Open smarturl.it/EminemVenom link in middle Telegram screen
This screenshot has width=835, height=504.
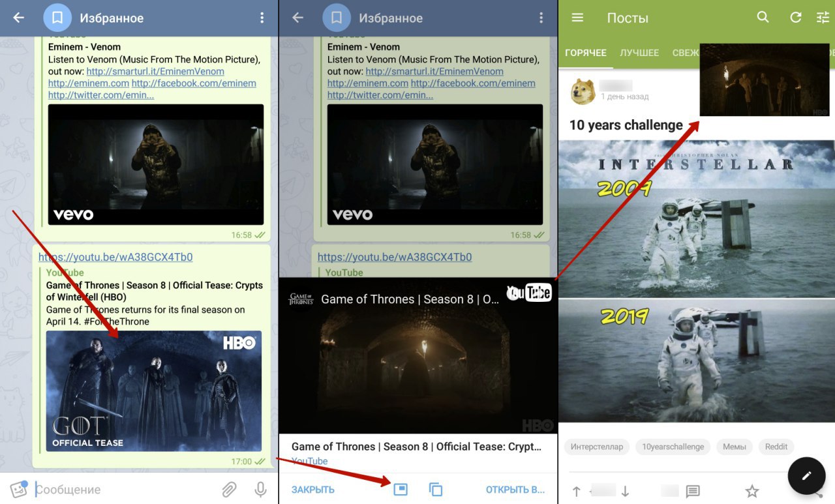tap(434, 72)
